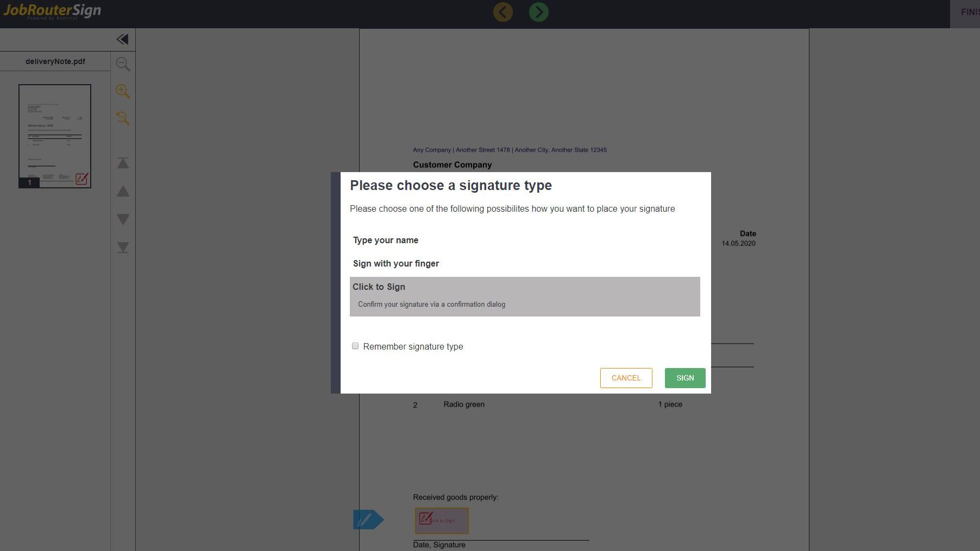Go to previous step with yellow back arrow
The height and width of the screenshot is (551, 980).
502,12
